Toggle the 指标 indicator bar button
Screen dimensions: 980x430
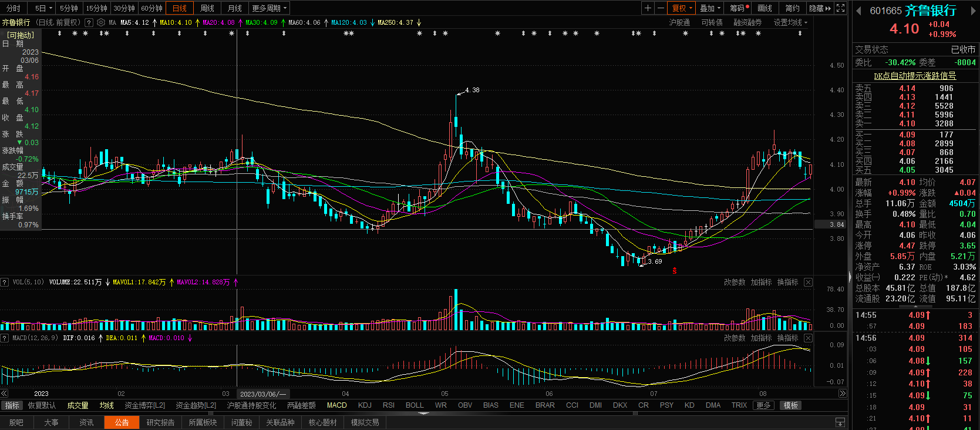pyautogui.click(x=12, y=405)
